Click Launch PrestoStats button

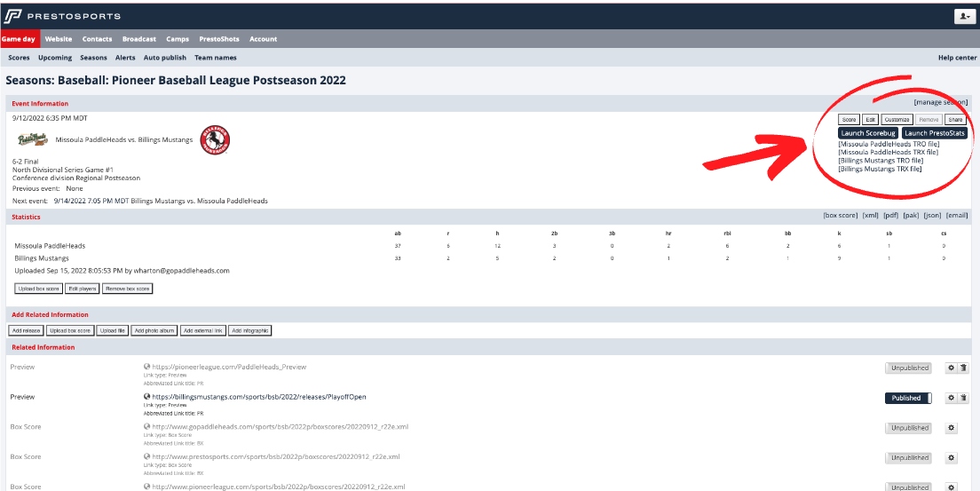point(935,133)
